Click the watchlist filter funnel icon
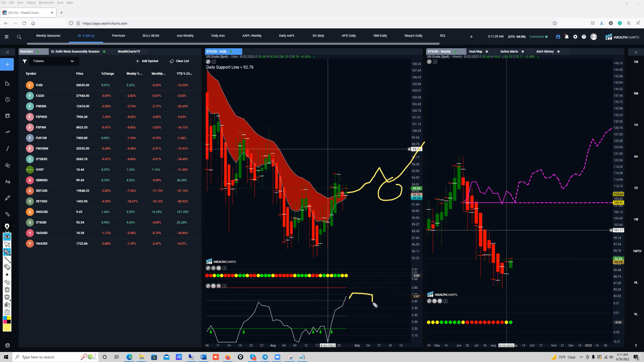 (24, 61)
